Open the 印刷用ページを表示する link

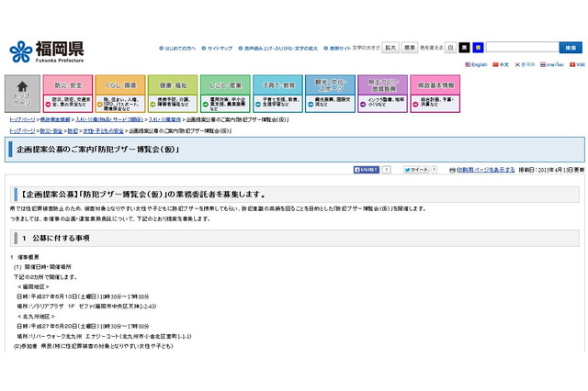pos(485,170)
